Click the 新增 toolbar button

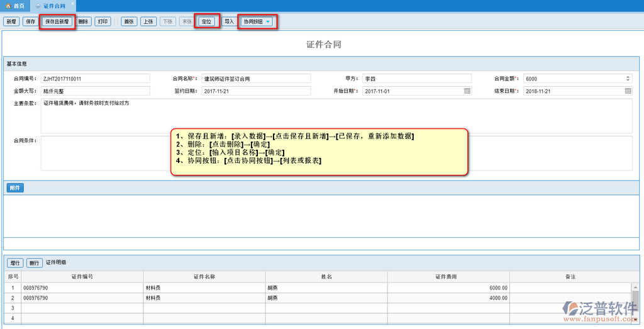[x=11, y=21]
